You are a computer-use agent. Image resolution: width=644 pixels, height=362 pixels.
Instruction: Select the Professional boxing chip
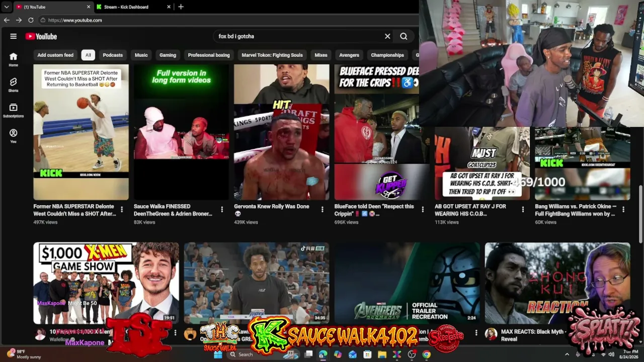209,55
